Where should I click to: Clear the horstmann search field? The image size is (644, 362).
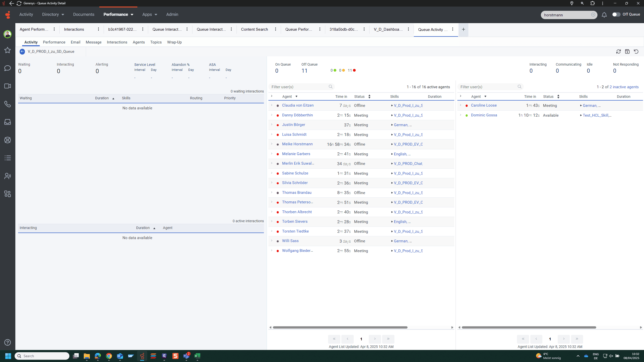pyautogui.click(x=593, y=15)
